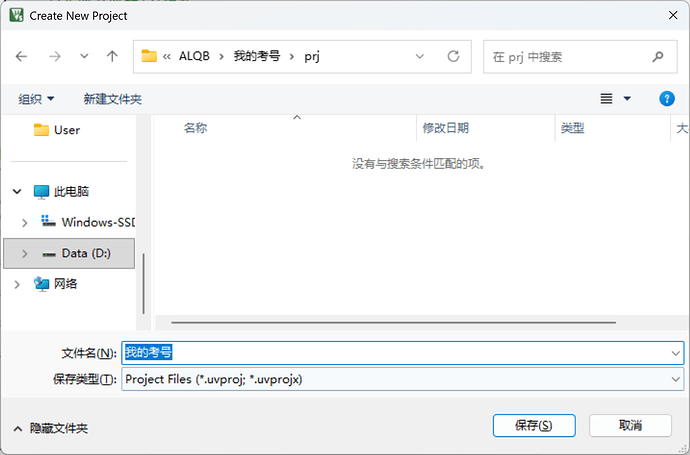Screen dimensions: 690x455
Task: Click the folder icon in address bar
Action: 149,56
